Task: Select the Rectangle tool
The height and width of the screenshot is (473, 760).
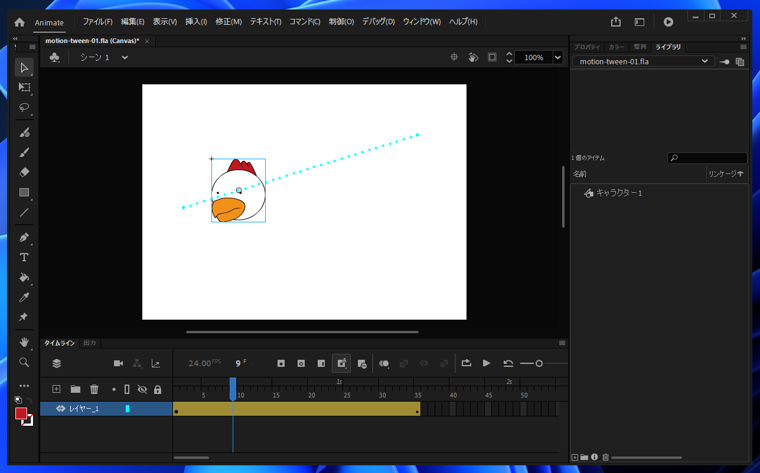Action: click(x=24, y=193)
